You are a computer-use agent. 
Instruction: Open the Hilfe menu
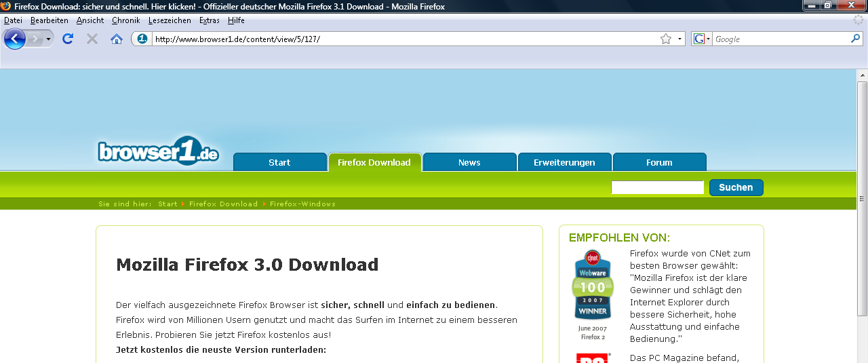coord(236,20)
